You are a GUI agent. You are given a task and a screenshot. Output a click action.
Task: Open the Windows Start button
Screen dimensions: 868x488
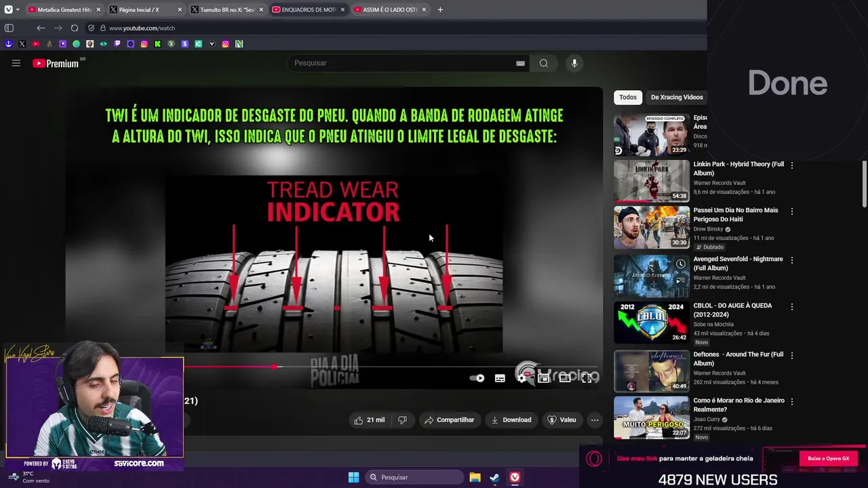click(x=353, y=477)
